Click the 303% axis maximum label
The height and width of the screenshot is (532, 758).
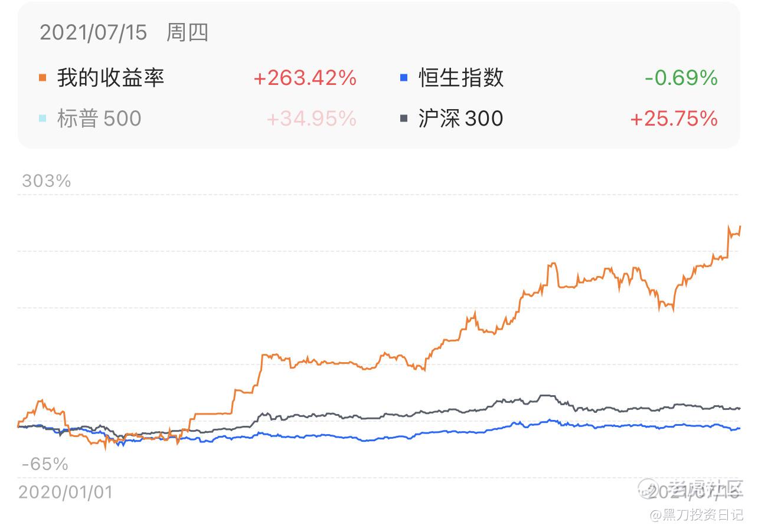pyautogui.click(x=47, y=181)
